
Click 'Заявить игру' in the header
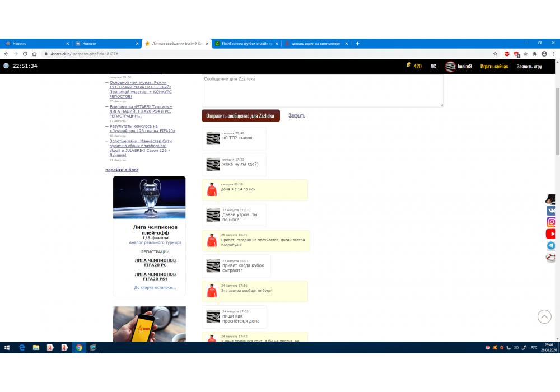(x=529, y=67)
